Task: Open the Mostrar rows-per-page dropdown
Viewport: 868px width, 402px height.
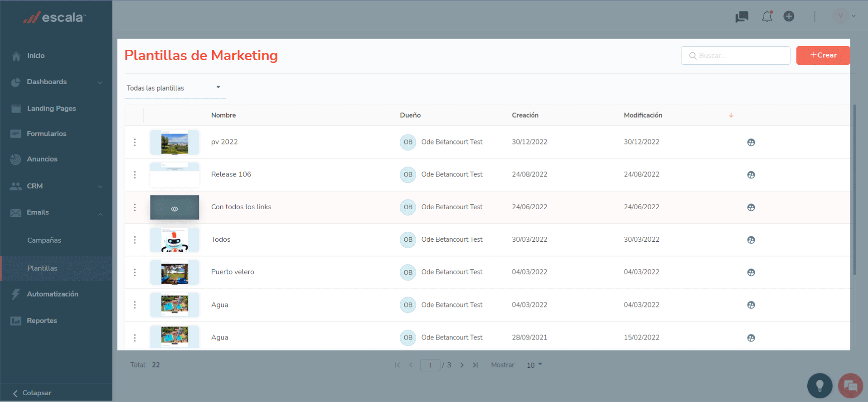Action: (534, 365)
